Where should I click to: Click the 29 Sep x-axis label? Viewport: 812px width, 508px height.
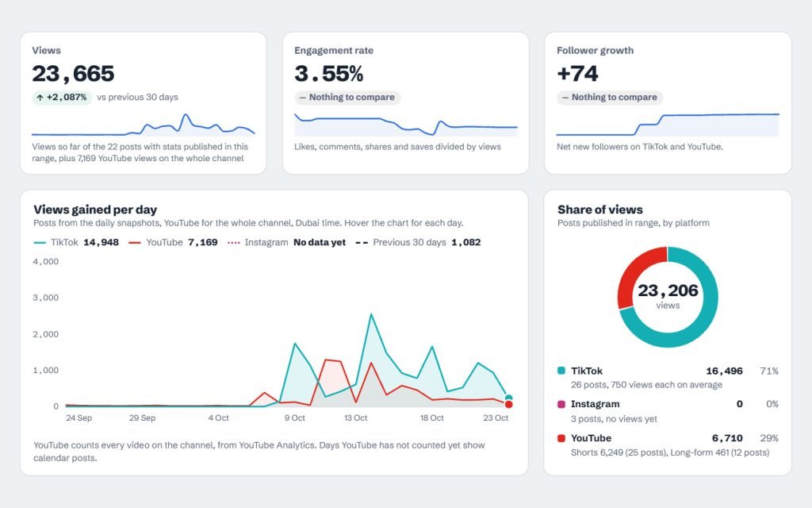(x=143, y=418)
